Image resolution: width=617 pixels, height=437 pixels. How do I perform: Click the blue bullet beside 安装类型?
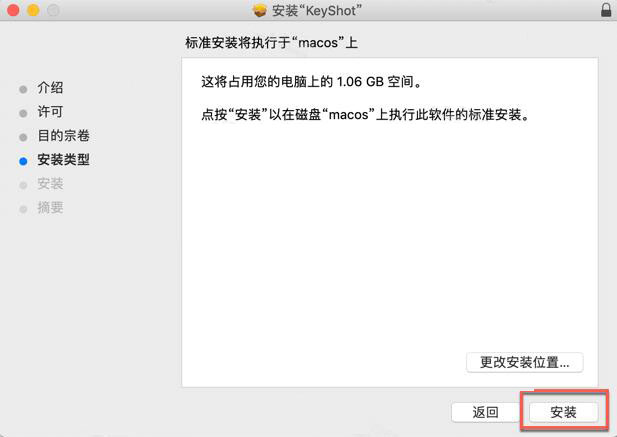pos(23,161)
